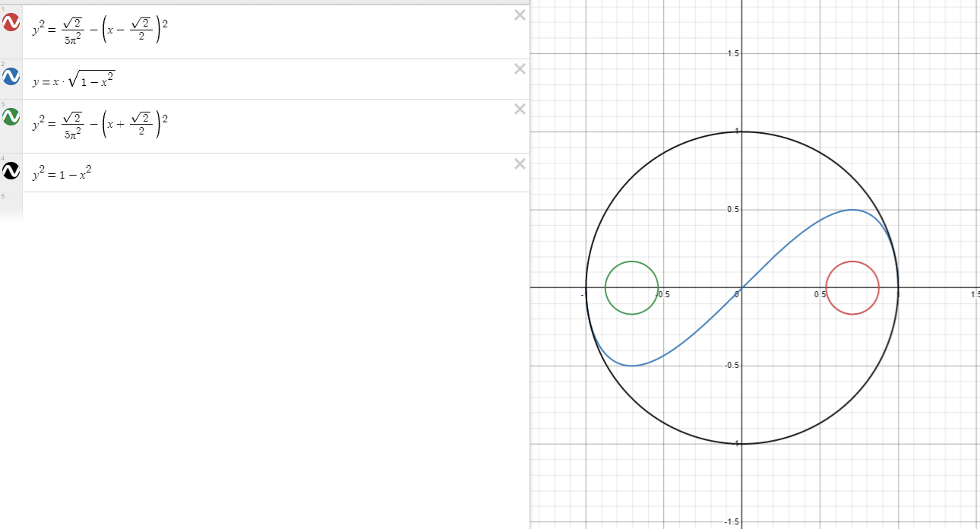Remove the y = x·√(1−x²) expression
Viewport: 980px width, 529px height.
tap(520, 69)
